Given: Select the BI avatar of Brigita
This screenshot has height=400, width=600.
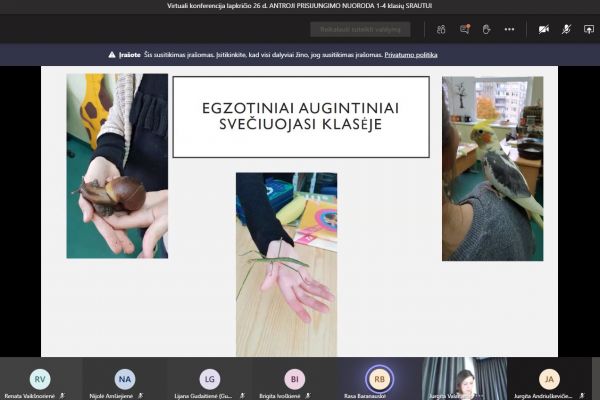Looking at the screenshot, I should pos(295,379).
